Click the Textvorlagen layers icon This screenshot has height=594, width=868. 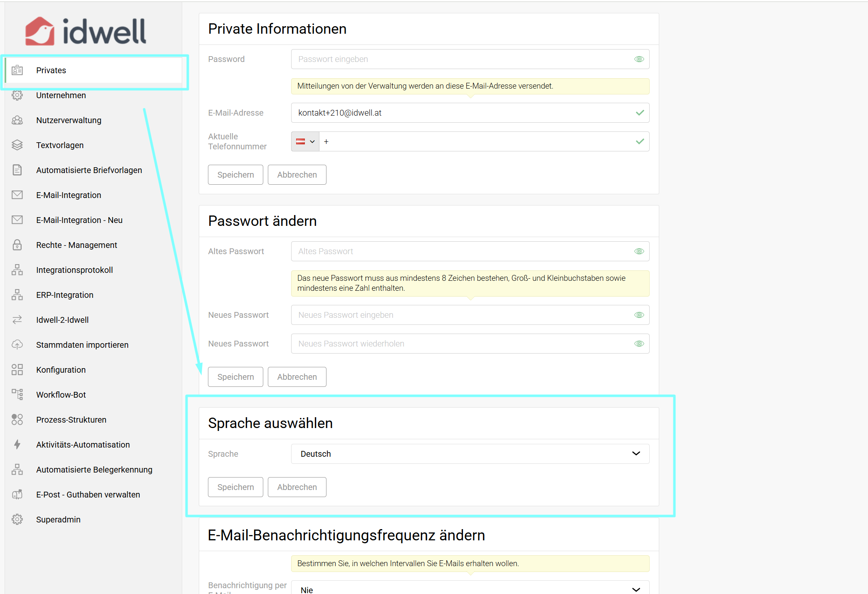[17, 145]
